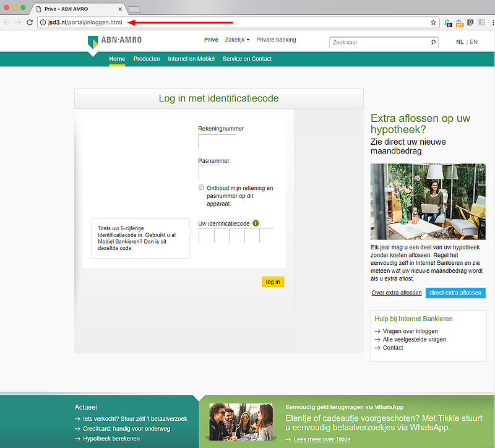Open 'Vragen over inloggen' help link

click(410, 331)
